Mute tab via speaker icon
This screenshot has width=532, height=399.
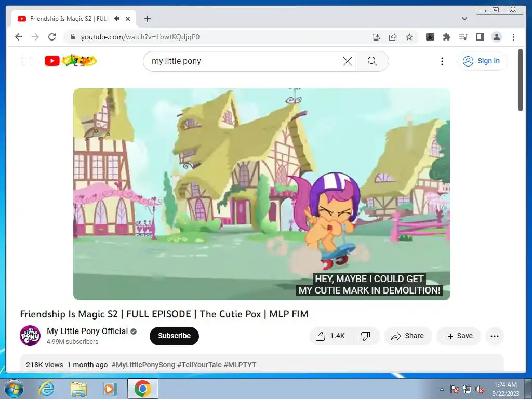pyautogui.click(x=117, y=19)
